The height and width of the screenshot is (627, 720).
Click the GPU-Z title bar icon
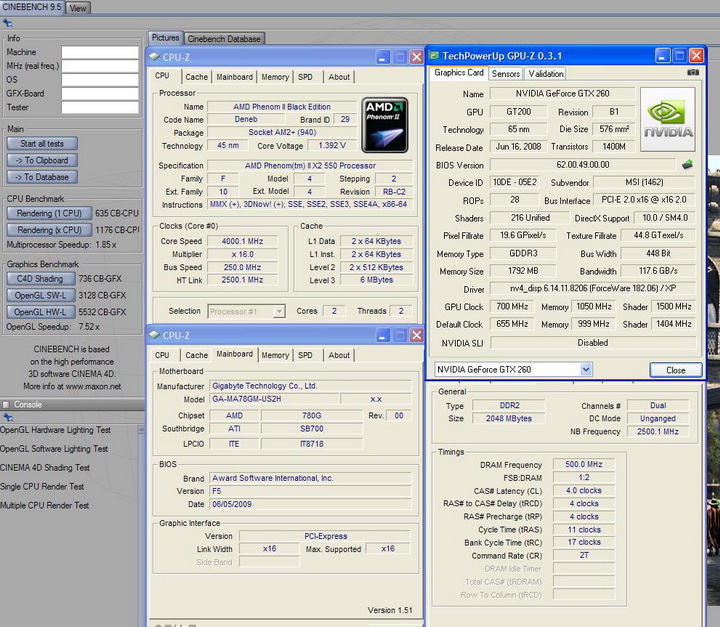coord(436,57)
